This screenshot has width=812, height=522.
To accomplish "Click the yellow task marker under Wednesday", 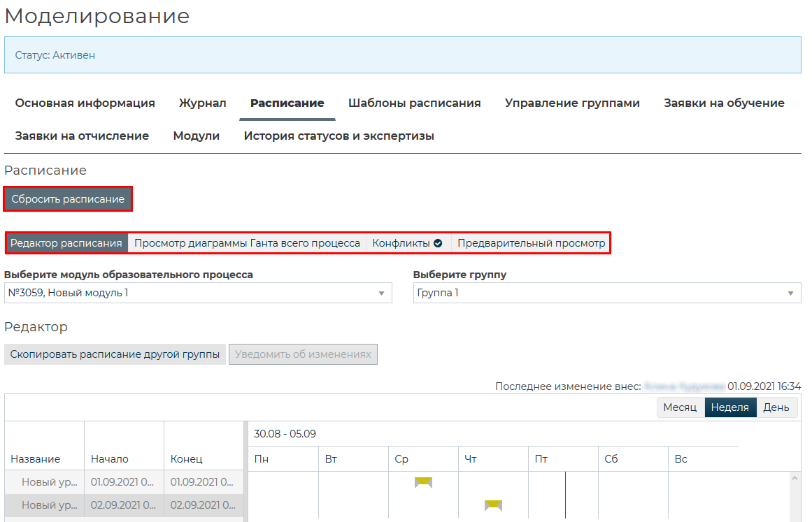I will tap(423, 482).
